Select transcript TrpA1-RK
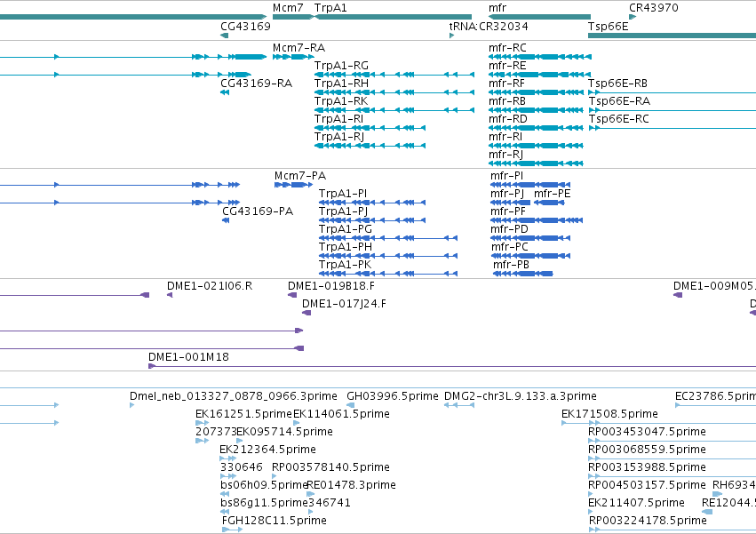This screenshot has width=756, height=534. point(341,101)
